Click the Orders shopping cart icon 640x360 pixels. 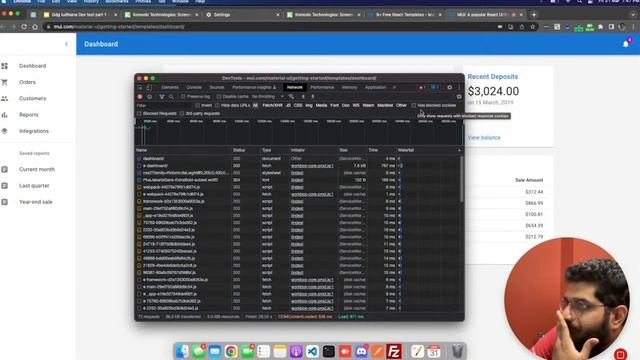tap(4, 82)
